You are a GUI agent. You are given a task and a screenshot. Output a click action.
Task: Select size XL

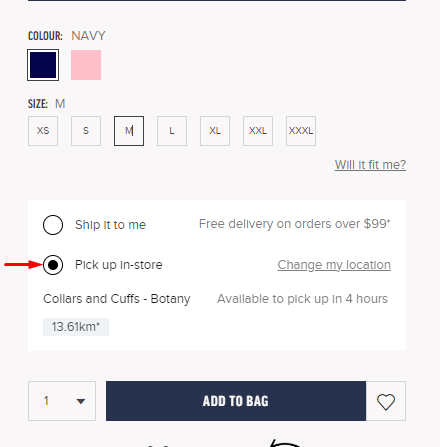pyautogui.click(x=215, y=131)
